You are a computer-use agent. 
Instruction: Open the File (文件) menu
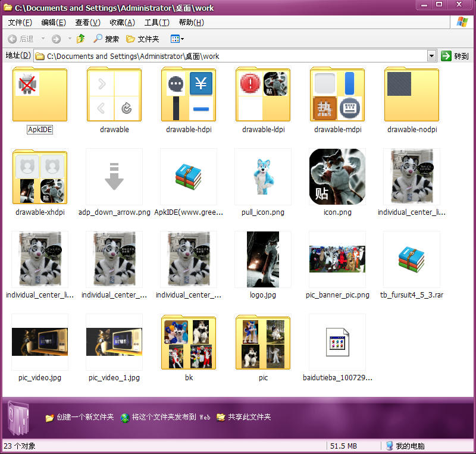20,23
